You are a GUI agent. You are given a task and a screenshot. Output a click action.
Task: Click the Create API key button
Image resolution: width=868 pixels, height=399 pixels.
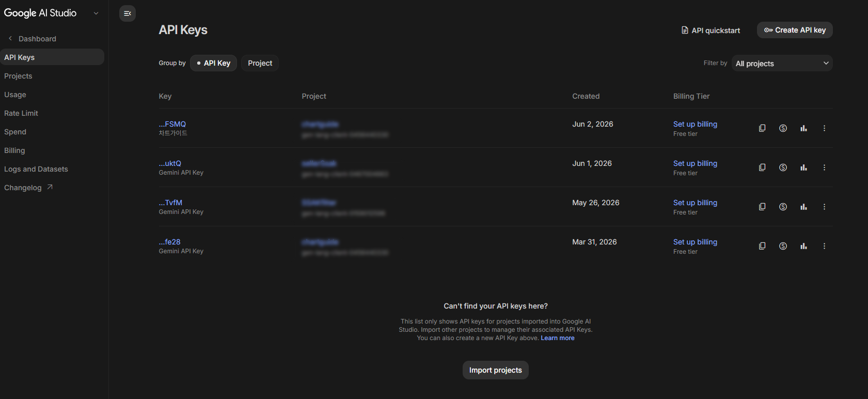tap(795, 30)
